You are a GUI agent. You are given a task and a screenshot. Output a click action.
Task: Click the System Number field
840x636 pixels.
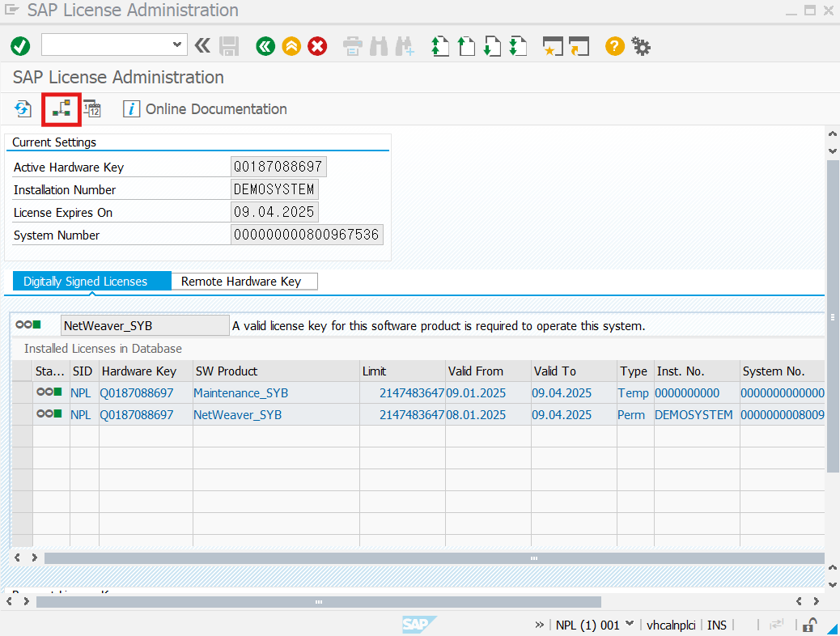coord(307,235)
